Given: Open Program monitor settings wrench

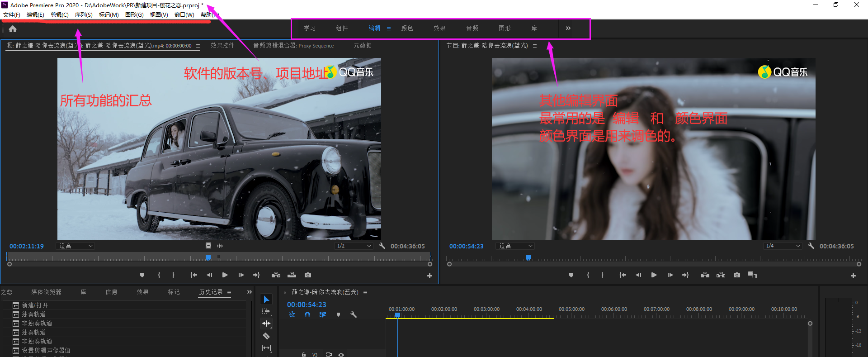Looking at the screenshot, I should click(811, 246).
